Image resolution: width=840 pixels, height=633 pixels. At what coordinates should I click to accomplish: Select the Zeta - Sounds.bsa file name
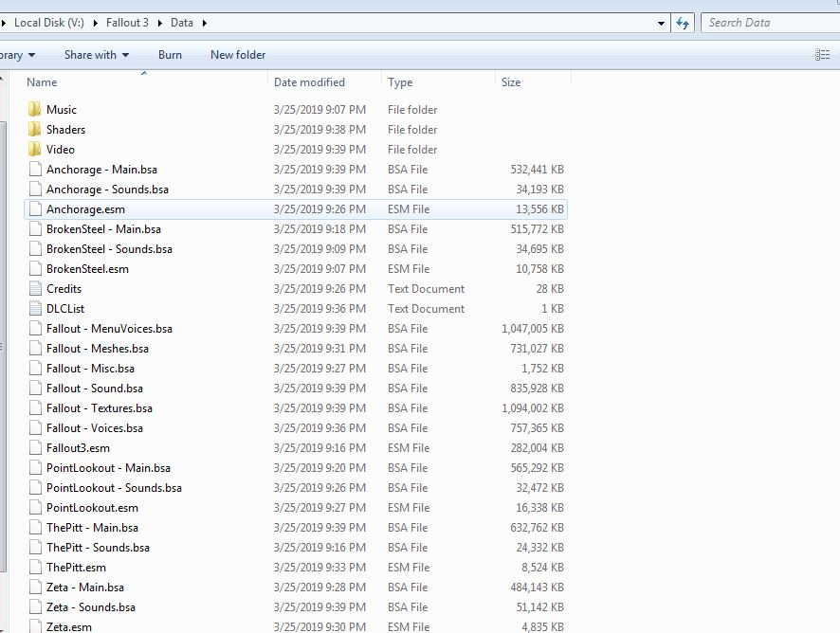tap(90, 606)
